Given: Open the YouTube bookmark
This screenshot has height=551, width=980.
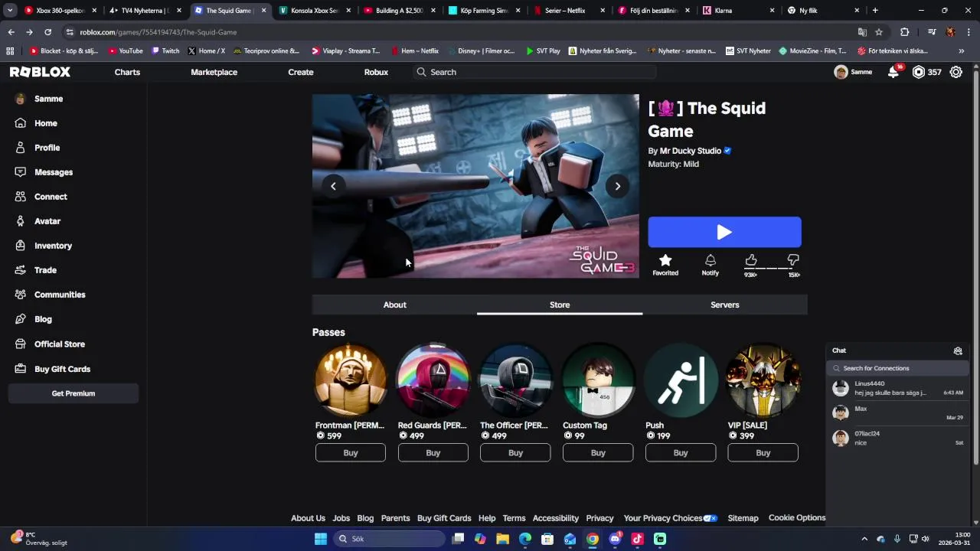Looking at the screenshot, I should click(x=126, y=51).
